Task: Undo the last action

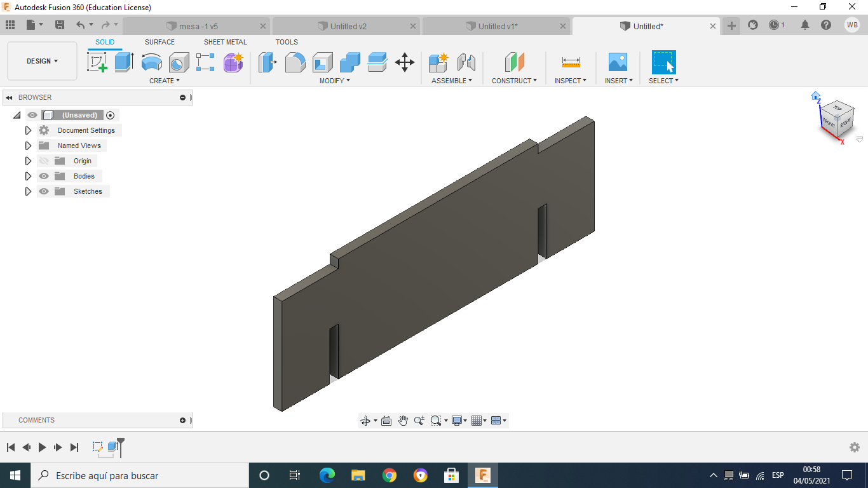Action: 80,25
